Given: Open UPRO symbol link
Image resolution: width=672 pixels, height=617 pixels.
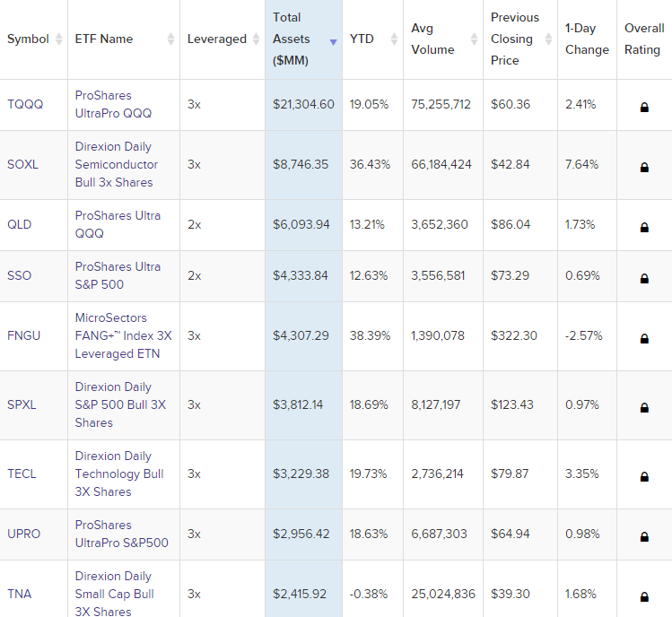Looking at the screenshot, I should point(24,534).
